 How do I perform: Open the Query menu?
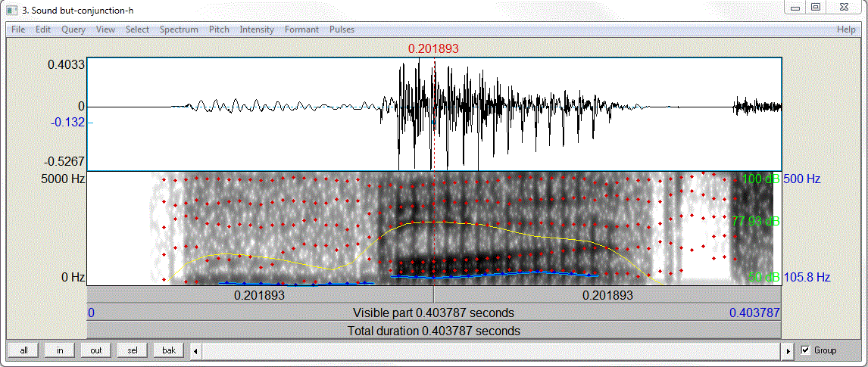[x=73, y=30]
